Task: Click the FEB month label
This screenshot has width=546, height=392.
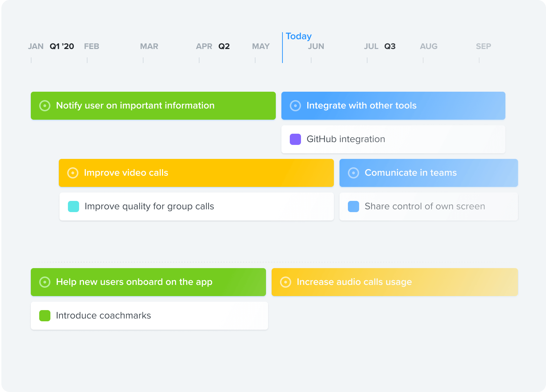Action: pyautogui.click(x=92, y=47)
